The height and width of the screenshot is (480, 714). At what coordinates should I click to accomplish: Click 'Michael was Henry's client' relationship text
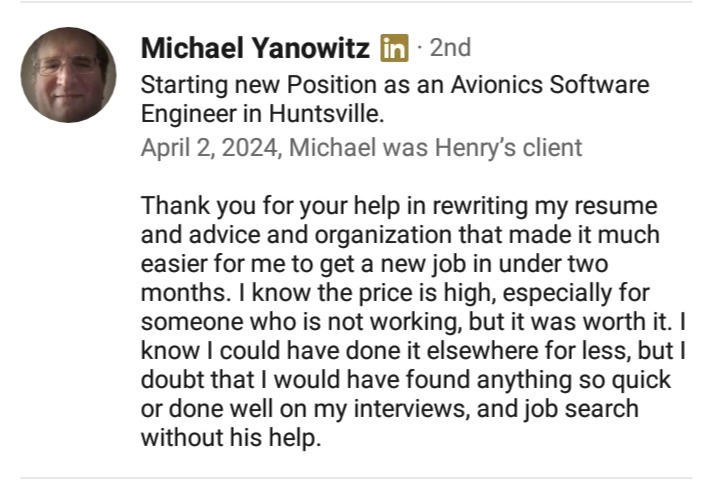435,148
